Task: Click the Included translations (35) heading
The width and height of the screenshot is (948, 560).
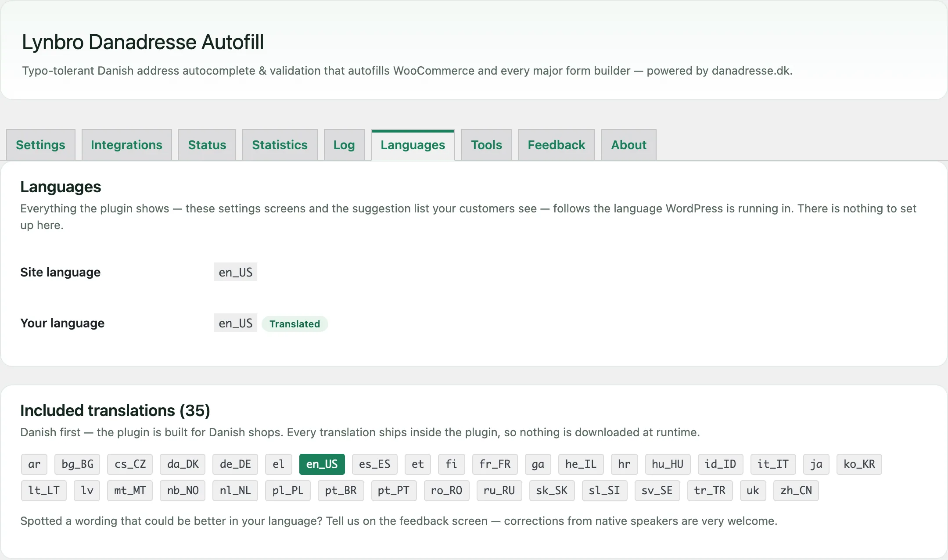Action: point(115,411)
